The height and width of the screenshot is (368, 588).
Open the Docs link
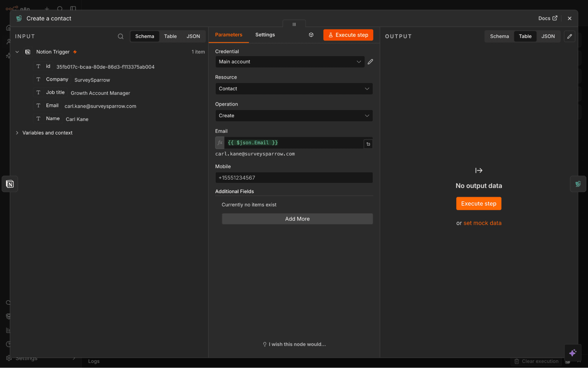[x=547, y=18]
